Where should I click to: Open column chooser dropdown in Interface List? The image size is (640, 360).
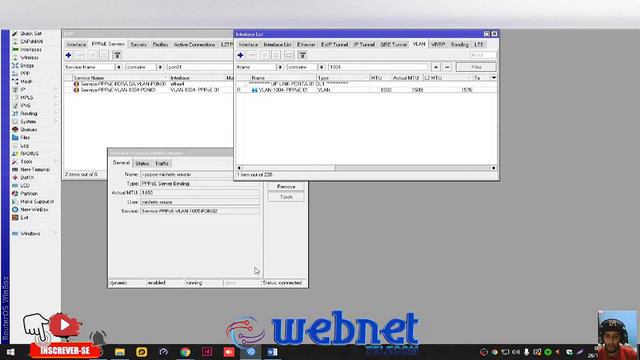point(494,78)
